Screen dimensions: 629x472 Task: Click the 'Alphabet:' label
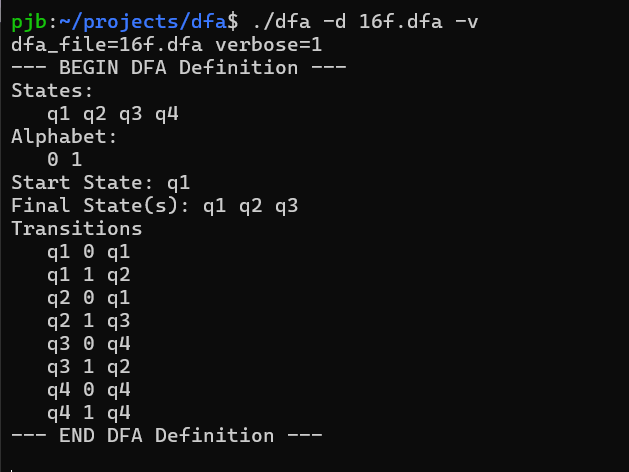(x=64, y=137)
